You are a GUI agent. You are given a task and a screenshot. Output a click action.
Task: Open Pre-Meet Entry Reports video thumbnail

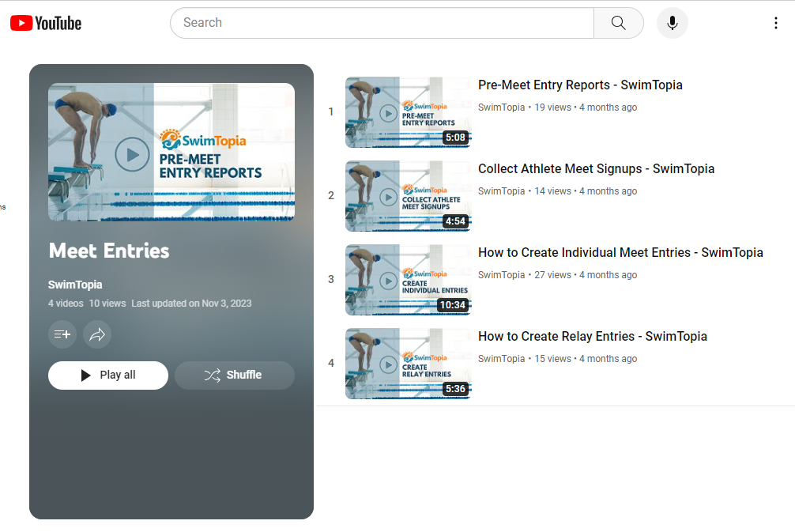(408, 112)
